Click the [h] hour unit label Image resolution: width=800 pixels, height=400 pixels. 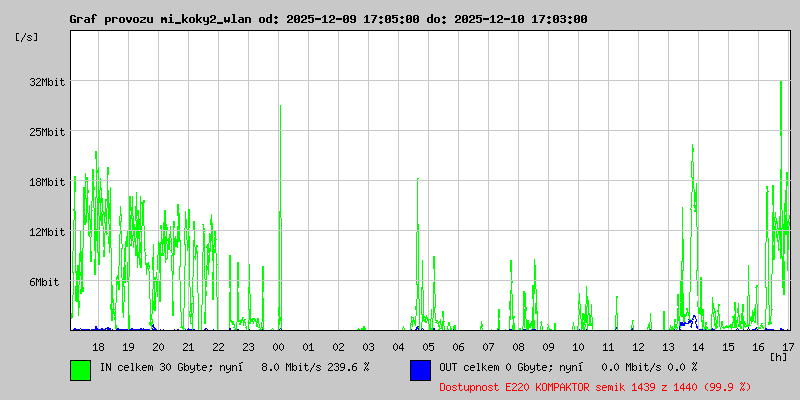(x=779, y=356)
